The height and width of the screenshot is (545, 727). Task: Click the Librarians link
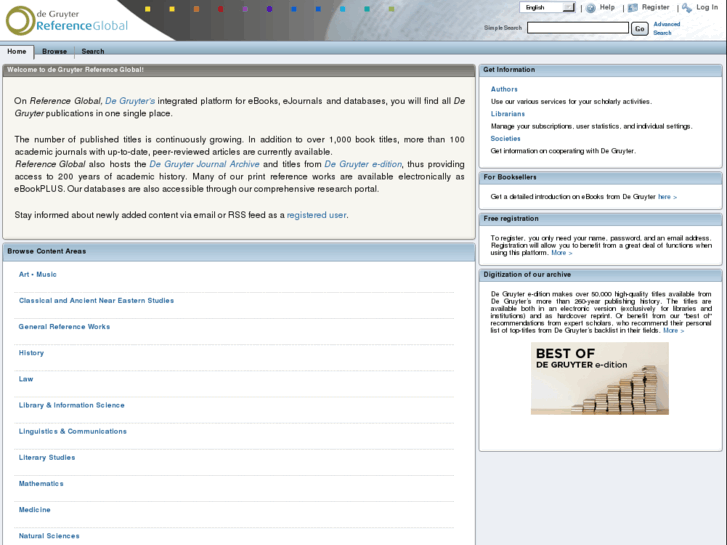click(508, 114)
